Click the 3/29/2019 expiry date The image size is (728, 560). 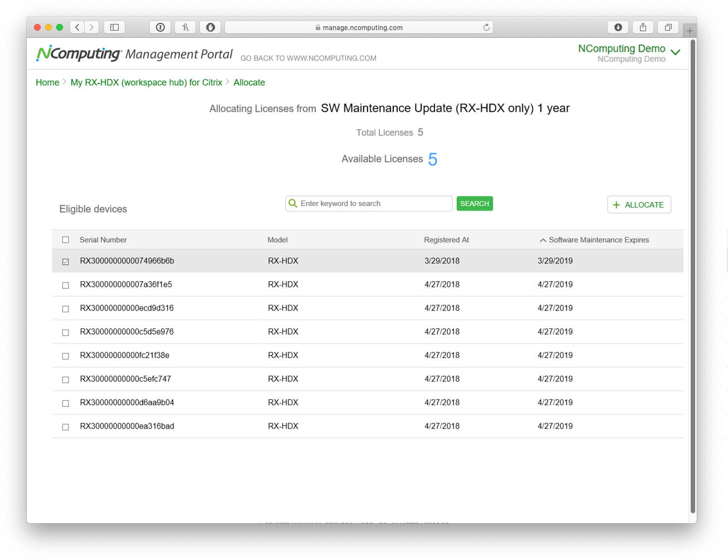pyautogui.click(x=555, y=261)
